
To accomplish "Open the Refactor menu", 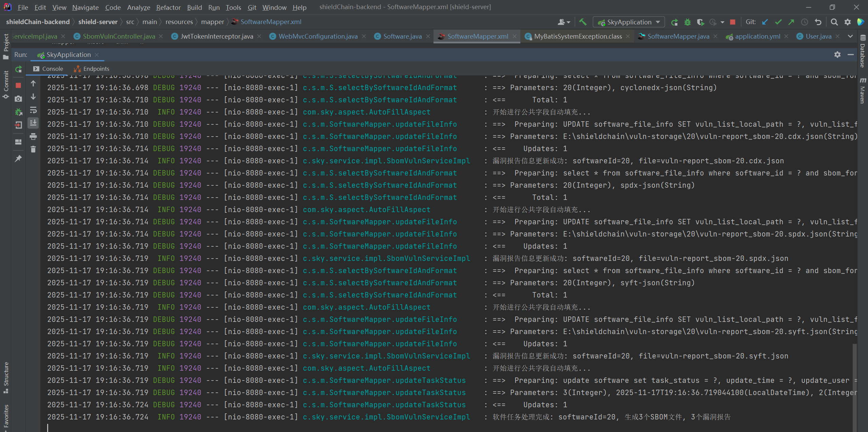I will [x=168, y=7].
